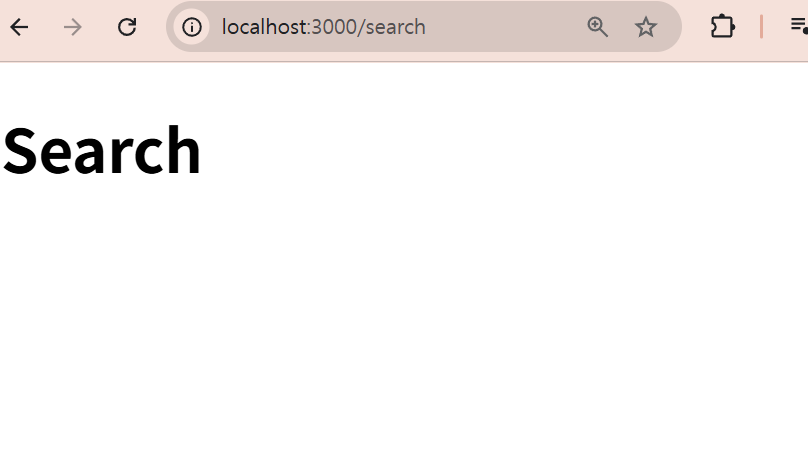Click the vertical separator after Extensions icon

pos(761,27)
